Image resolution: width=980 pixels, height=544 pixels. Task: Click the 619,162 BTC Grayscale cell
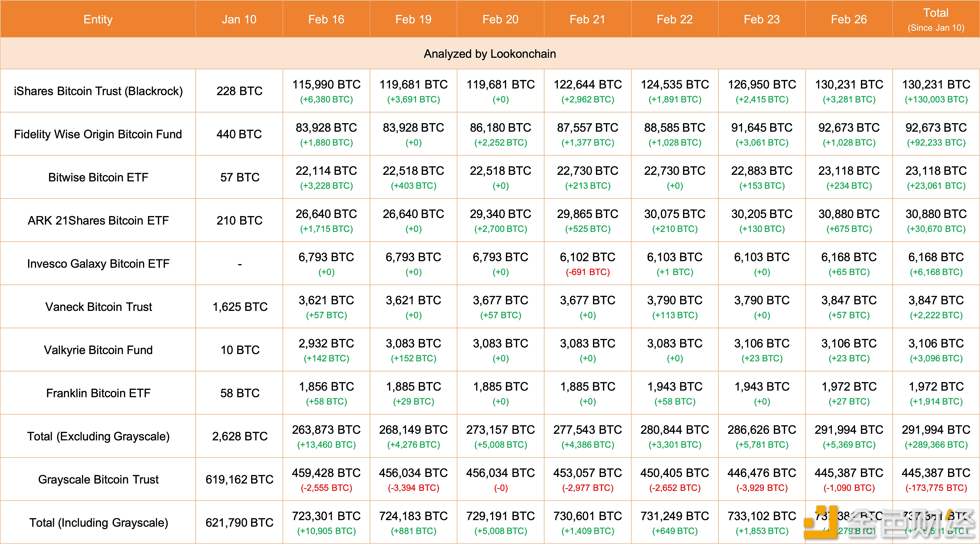239,480
